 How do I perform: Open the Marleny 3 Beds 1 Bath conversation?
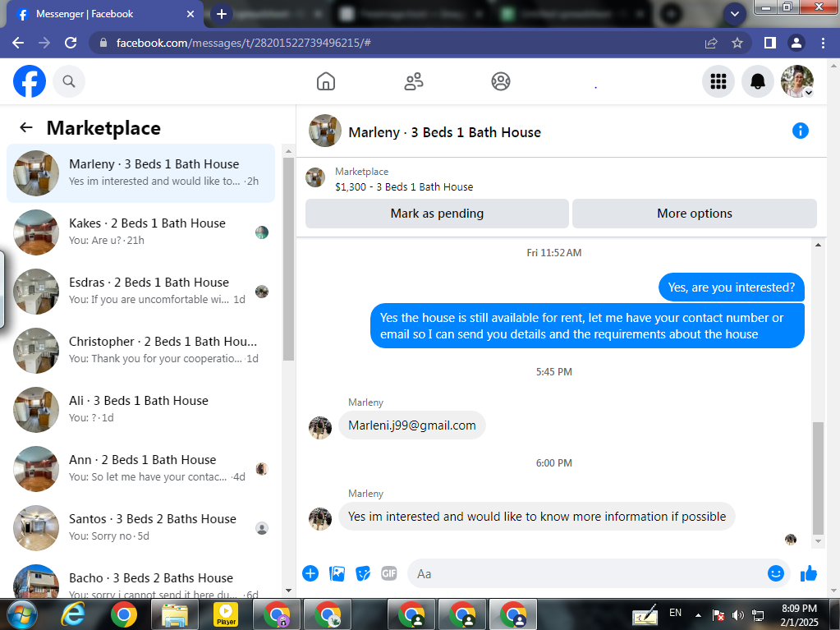(x=140, y=173)
